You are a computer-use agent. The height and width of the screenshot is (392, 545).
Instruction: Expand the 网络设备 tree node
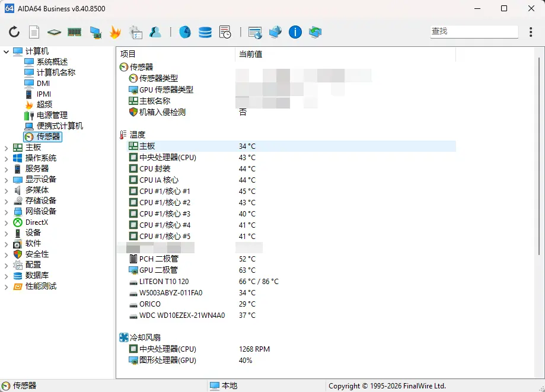pos(6,212)
